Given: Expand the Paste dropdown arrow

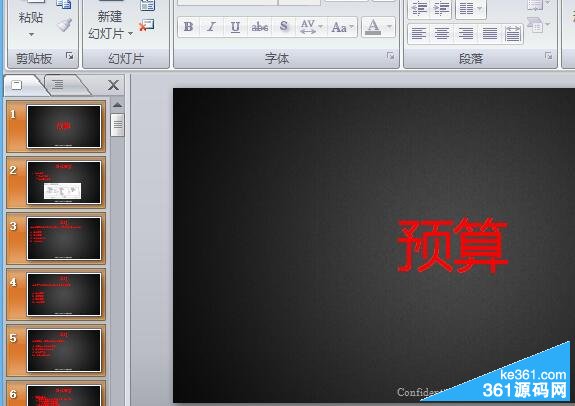Looking at the screenshot, I should pos(31,34).
